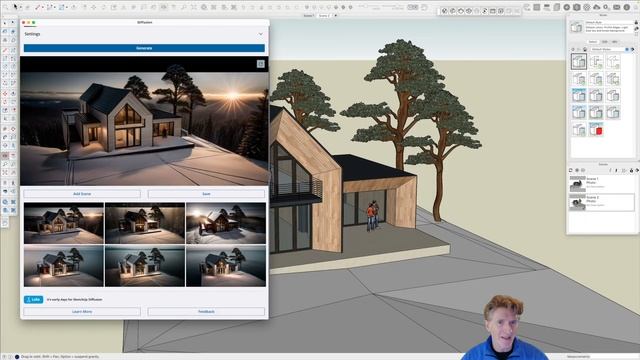Open the Default Styles collection dropdown
The height and width of the screenshot is (360, 640).
pos(610,49)
